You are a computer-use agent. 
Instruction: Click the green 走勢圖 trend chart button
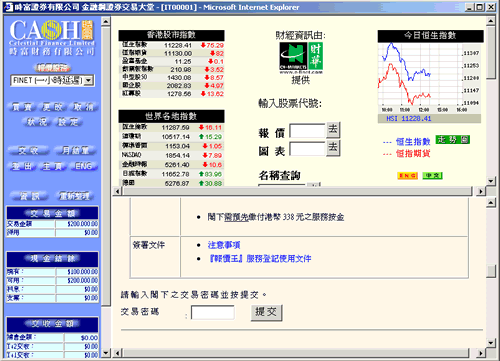click(x=453, y=140)
